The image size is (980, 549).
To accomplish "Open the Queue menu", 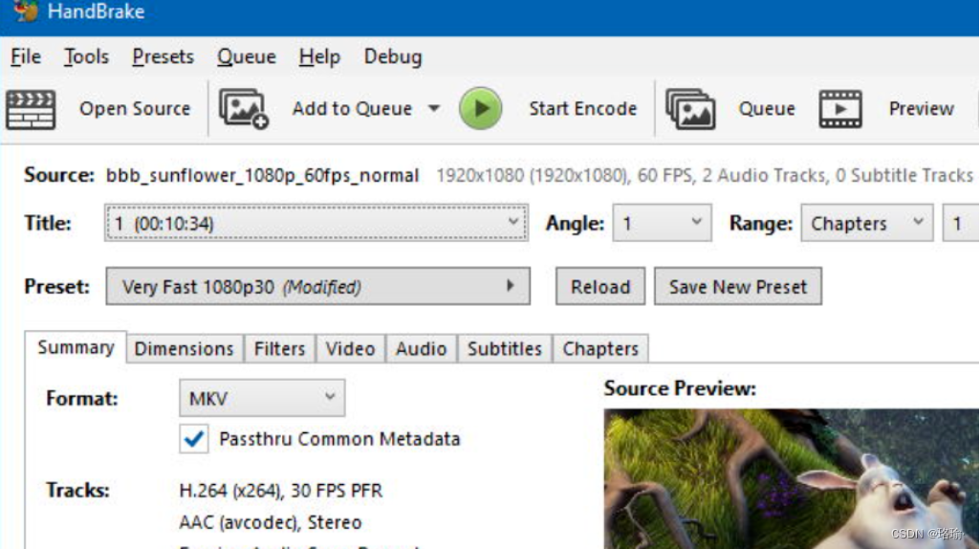I will tap(247, 56).
